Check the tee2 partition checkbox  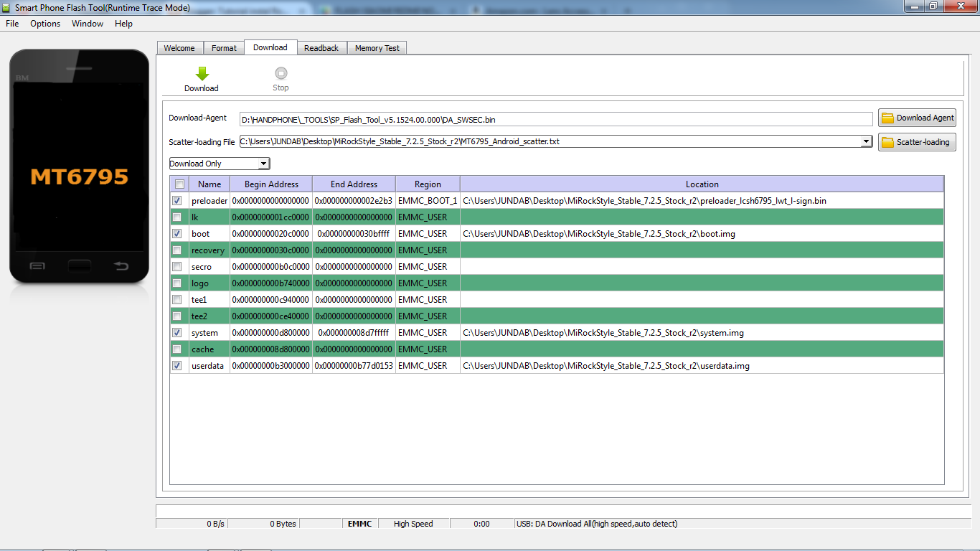177,316
